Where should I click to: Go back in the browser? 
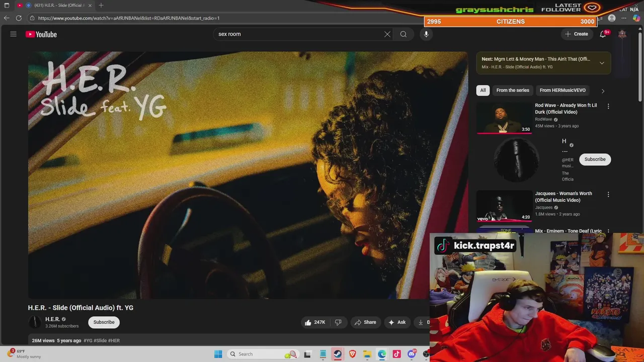coord(7,18)
